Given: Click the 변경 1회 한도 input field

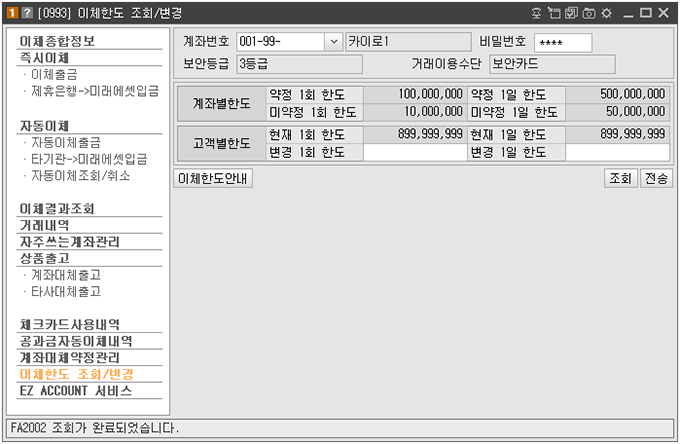Looking at the screenshot, I should pyautogui.click(x=415, y=153).
